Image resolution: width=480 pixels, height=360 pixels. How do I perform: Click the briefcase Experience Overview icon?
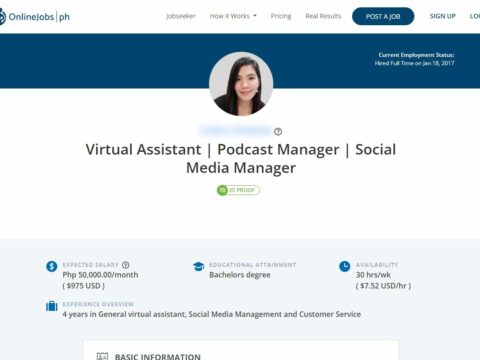(x=52, y=306)
